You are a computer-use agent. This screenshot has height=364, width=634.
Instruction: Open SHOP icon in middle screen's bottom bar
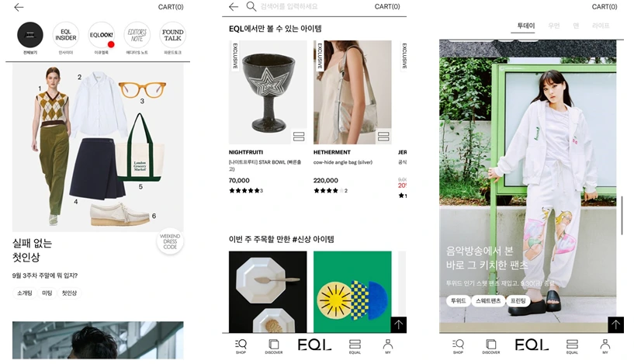pos(241,346)
